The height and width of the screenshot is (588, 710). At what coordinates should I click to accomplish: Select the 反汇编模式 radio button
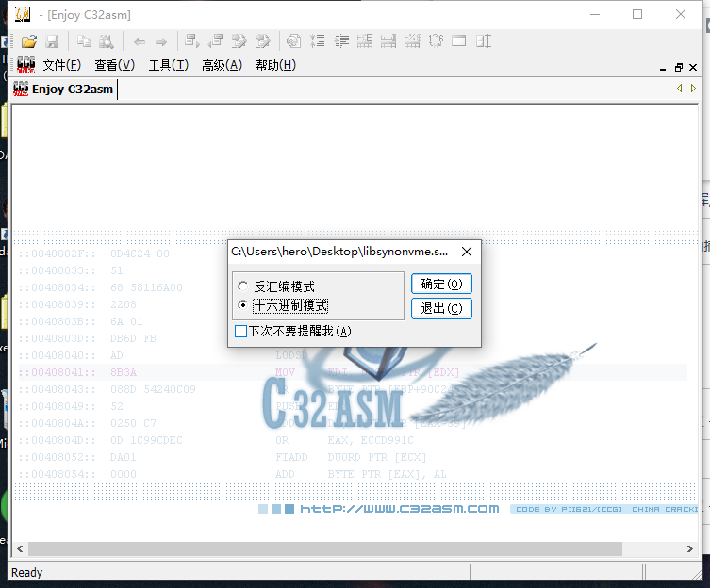coord(242,286)
